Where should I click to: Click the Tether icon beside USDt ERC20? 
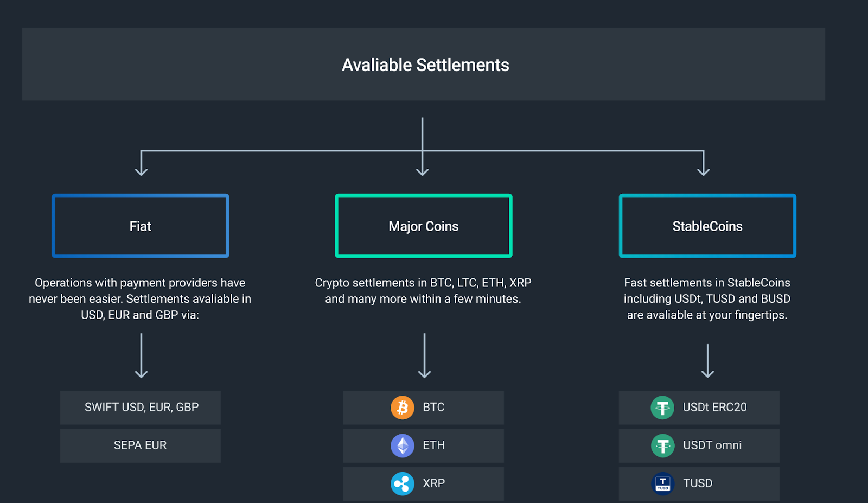pos(662,408)
